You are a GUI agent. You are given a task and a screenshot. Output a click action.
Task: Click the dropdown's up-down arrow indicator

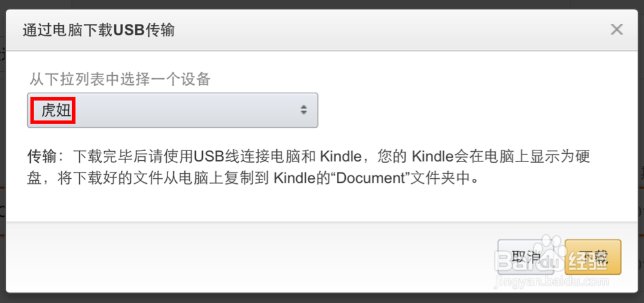304,110
